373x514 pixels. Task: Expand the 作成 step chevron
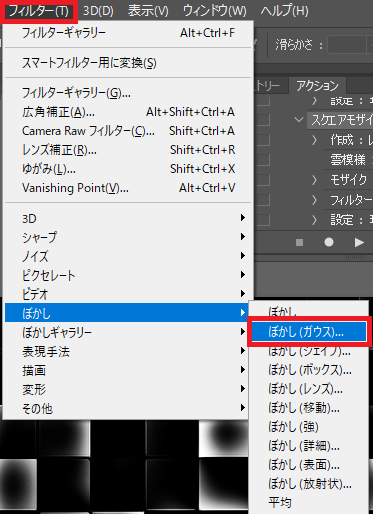314,140
